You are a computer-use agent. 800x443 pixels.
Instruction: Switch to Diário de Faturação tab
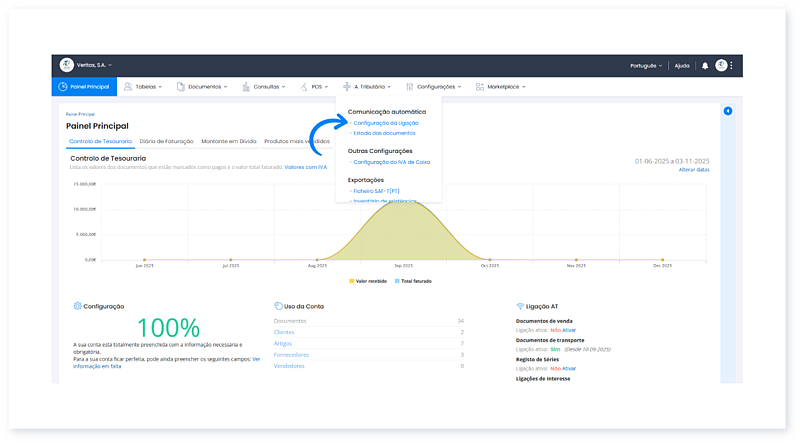[167, 142]
